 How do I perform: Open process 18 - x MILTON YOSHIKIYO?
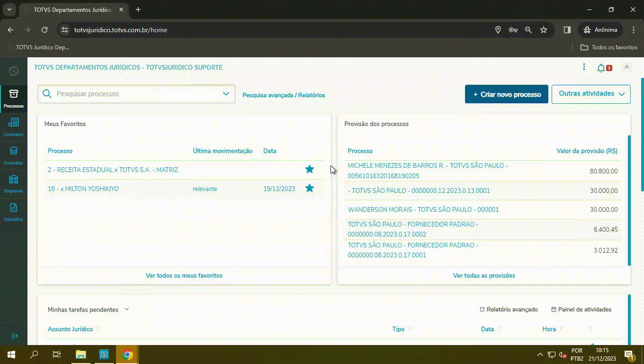83,189
